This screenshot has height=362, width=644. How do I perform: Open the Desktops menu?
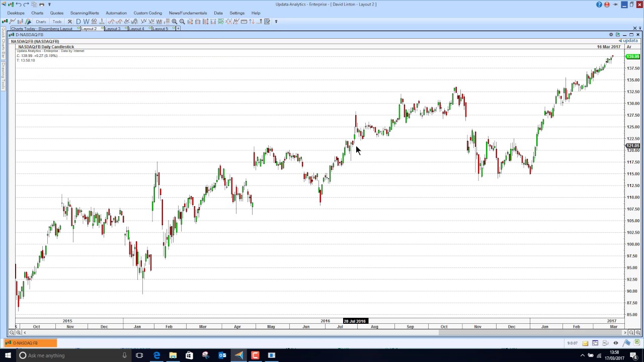click(x=16, y=13)
